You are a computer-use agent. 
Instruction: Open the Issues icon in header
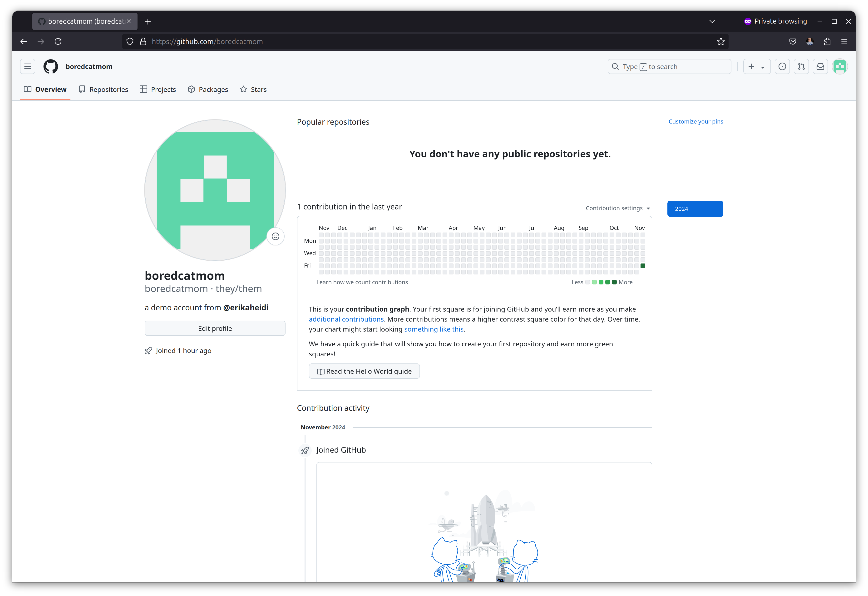pos(782,66)
